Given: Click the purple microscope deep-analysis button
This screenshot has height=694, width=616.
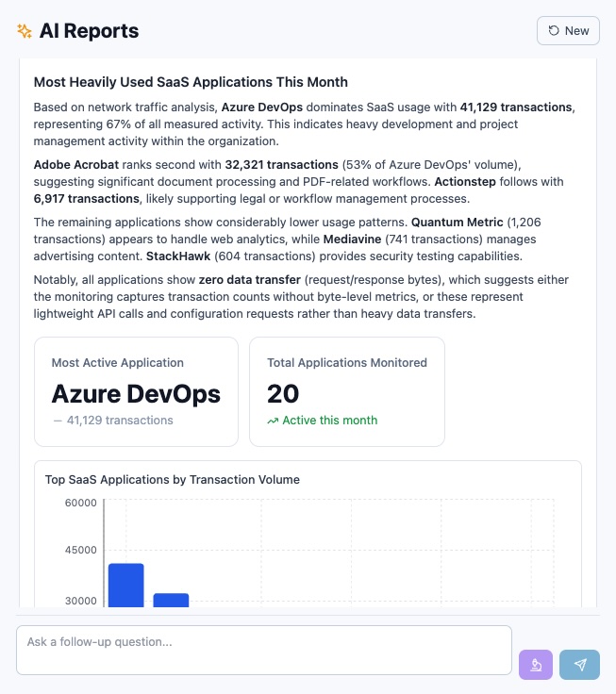Looking at the screenshot, I should click(x=536, y=665).
